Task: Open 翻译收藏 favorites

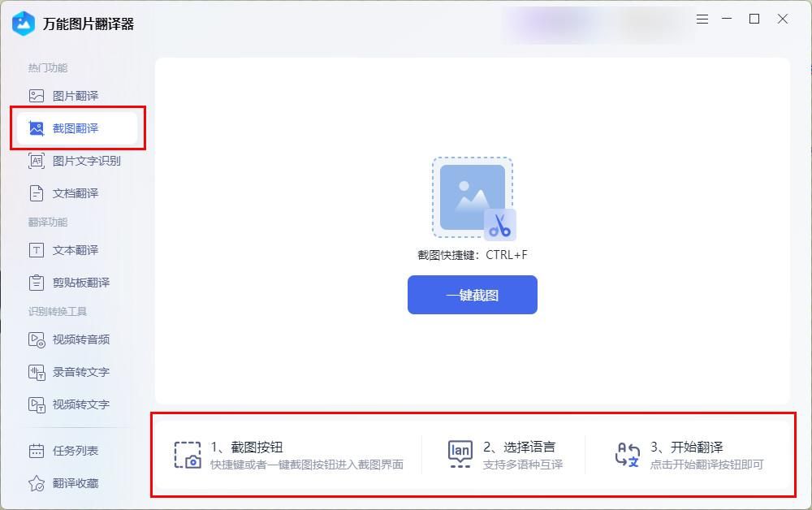Action: point(77,483)
